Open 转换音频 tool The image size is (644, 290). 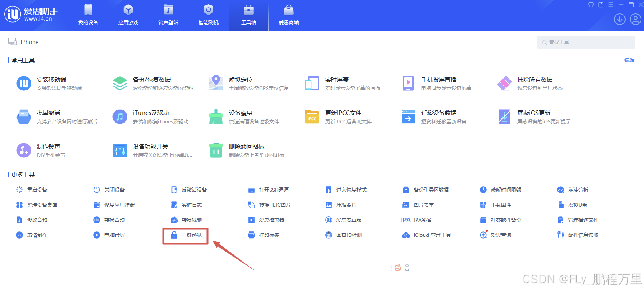click(x=109, y=220)
